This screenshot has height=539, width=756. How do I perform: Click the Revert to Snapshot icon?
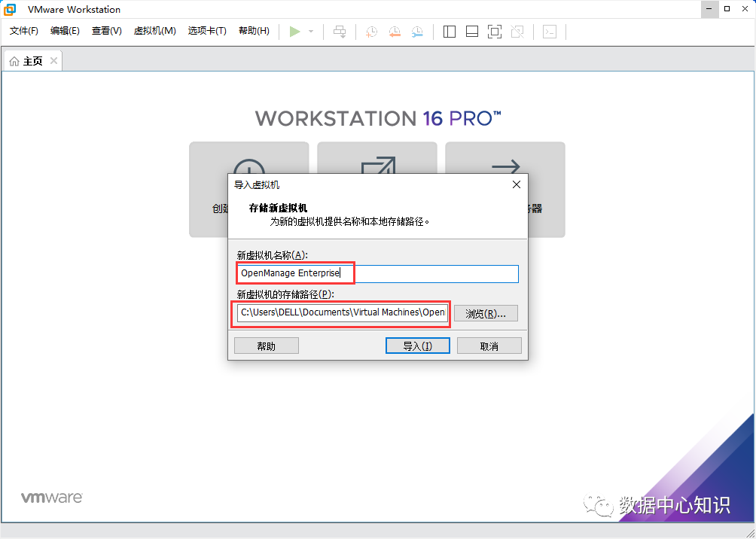coord(395,32)
